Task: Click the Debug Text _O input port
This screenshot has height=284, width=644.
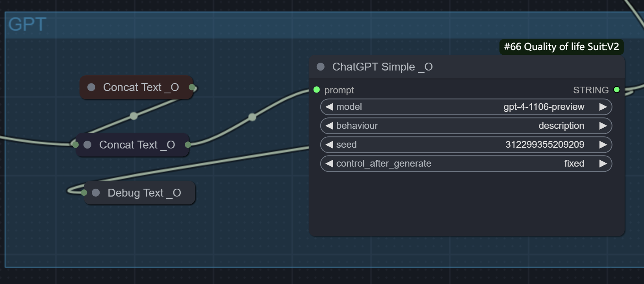Action: pyautogui.click(x=84, y=193)
